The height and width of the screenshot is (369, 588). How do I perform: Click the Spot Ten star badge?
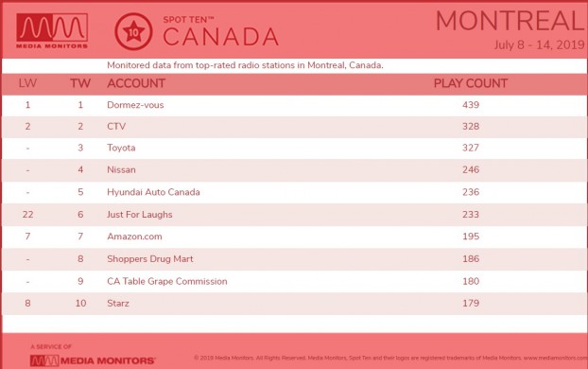pos(133,32)
